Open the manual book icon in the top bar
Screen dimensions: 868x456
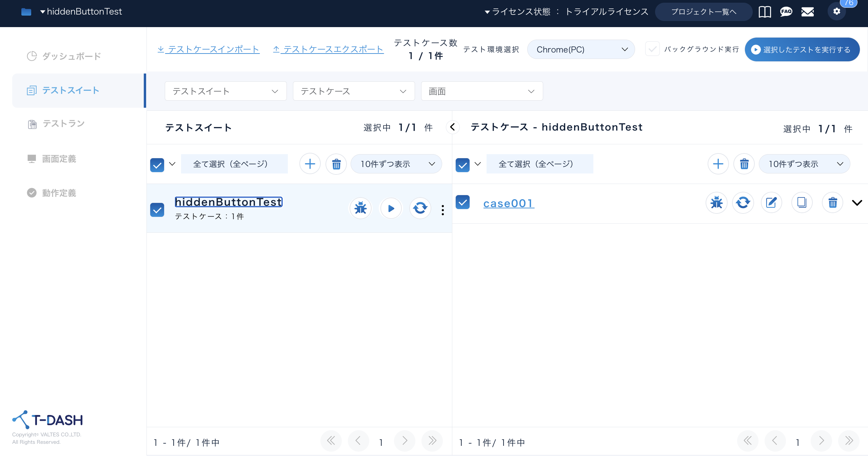764,12
